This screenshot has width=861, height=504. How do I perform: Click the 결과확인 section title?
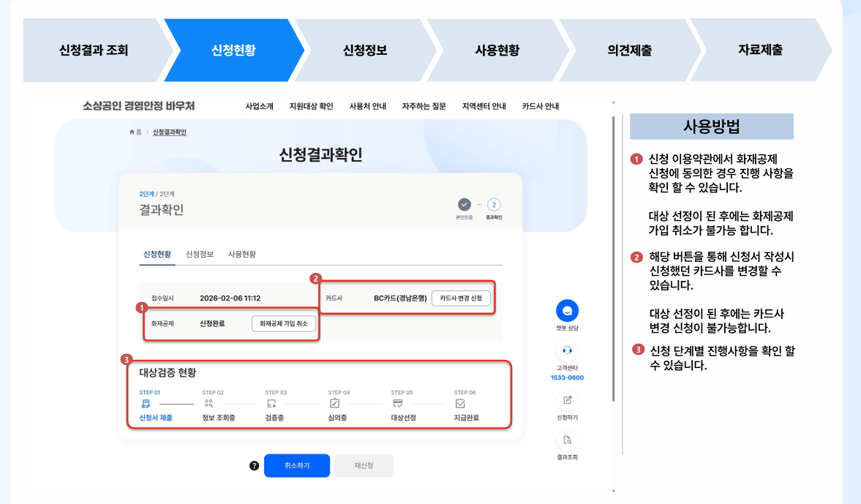coord(162,210)
